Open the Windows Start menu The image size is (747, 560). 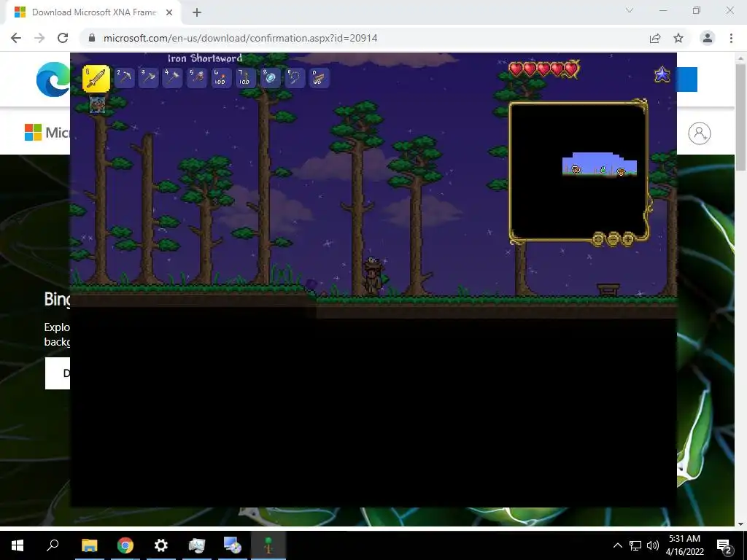tap(18, 545)
